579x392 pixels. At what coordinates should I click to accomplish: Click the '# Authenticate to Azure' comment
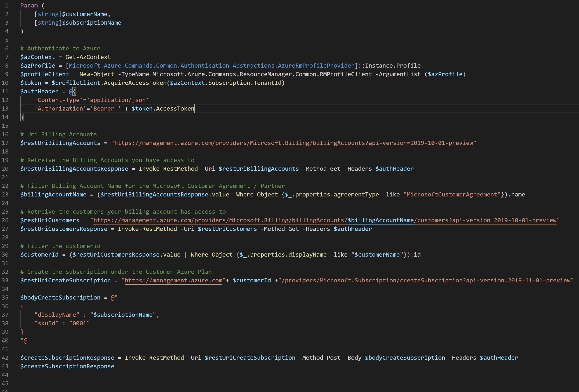(x=60, y=49)
